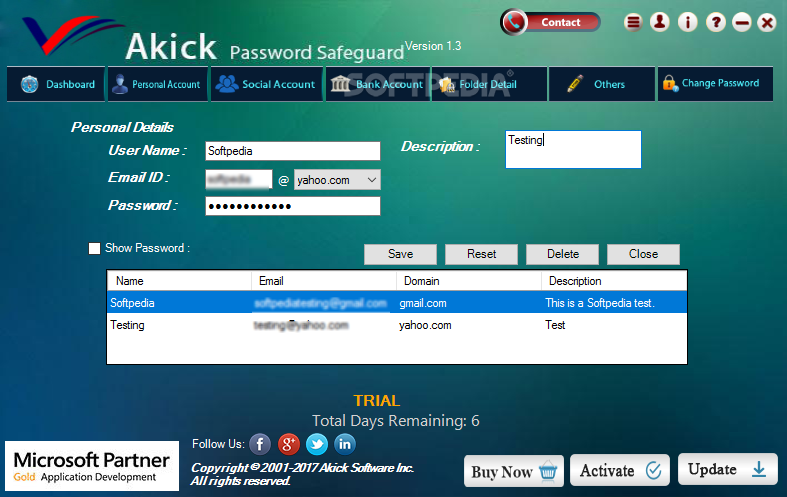The width and height of the screenshot is (787, 497).
Task: Click the question mark help icon
Action: [716, 22]
